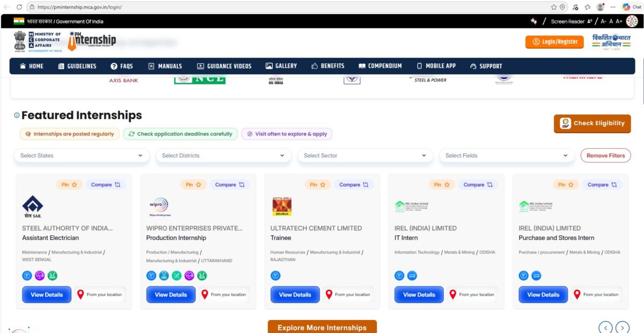Viewport: 644px width, 333px height.
Task: Open the Guidelines menu item
Action: pyautogui.click(x=77, y=66)
